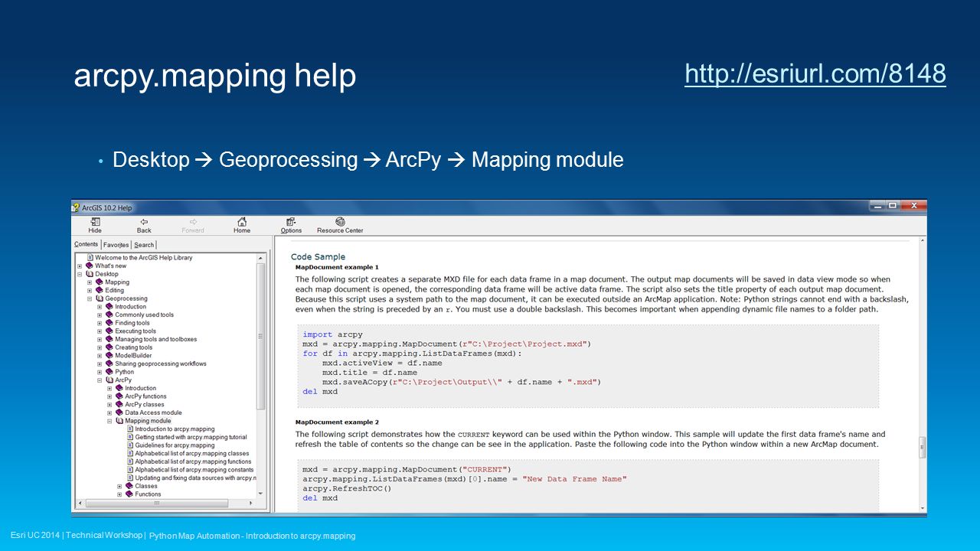This screenshot has height=551, width=980.
Task: Expand the Editing tree node
Action: click(x=90, y=290)
